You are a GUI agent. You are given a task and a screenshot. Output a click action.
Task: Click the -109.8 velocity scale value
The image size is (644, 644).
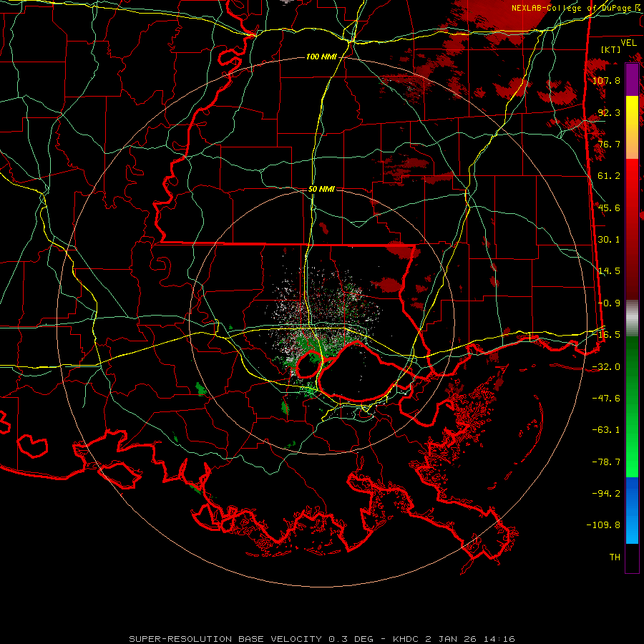pos(603,525)
